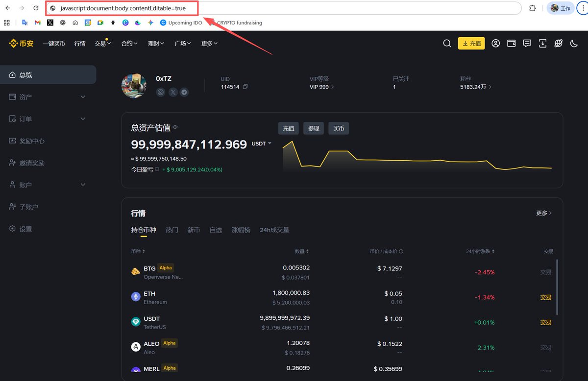Open ChatGPT bookmark icon

(x=63, y=23)
